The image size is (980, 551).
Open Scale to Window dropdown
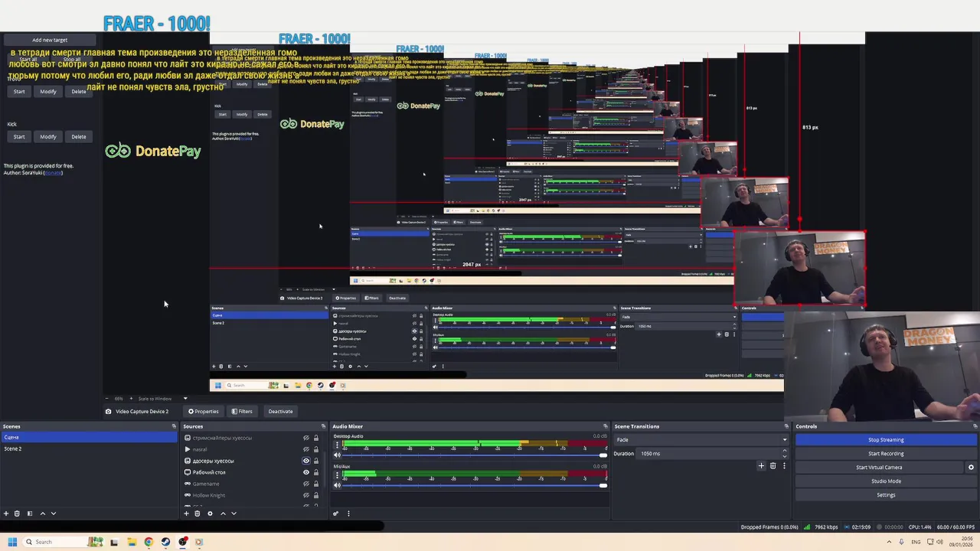[163, 399]
